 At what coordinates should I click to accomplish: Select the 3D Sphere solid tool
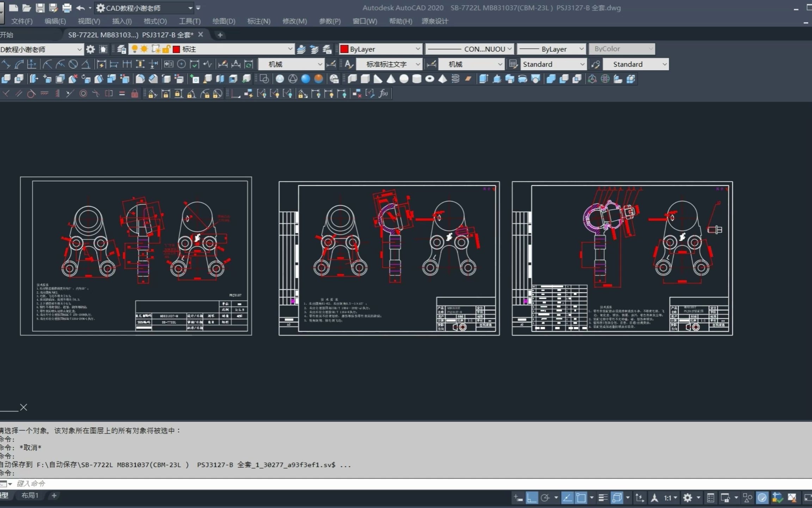click(x=404, y=79)
